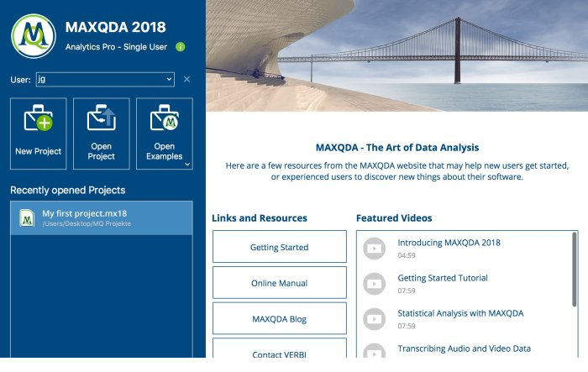Click the New Project briefcase icon

(x=38, y=121)
